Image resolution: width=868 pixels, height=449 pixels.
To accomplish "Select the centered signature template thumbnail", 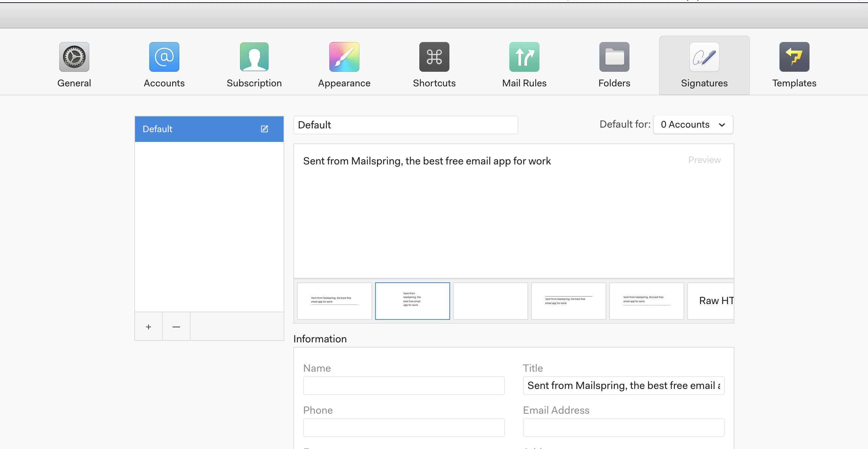I will 412,301.
